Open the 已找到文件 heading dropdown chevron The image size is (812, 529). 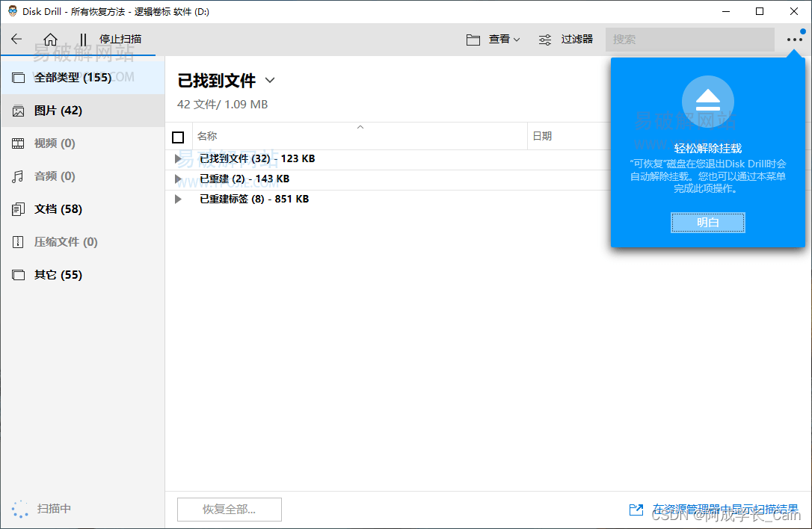click(270, 80)
